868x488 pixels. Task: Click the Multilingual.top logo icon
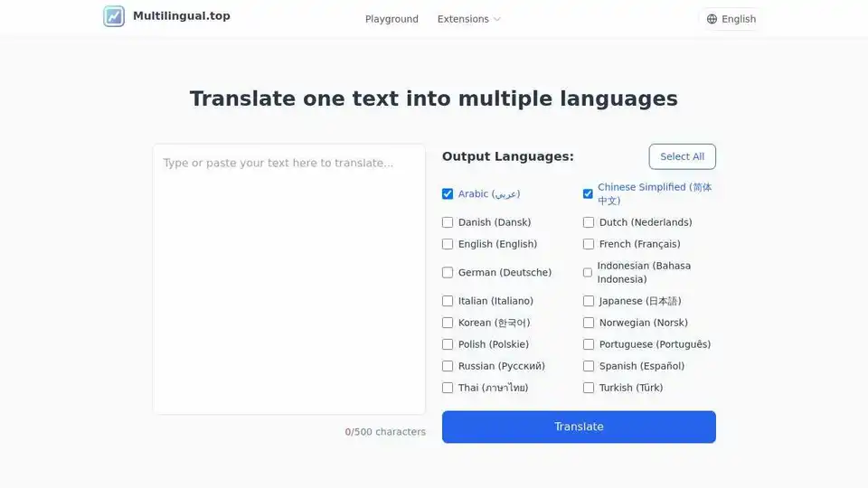tap(114, 16)
